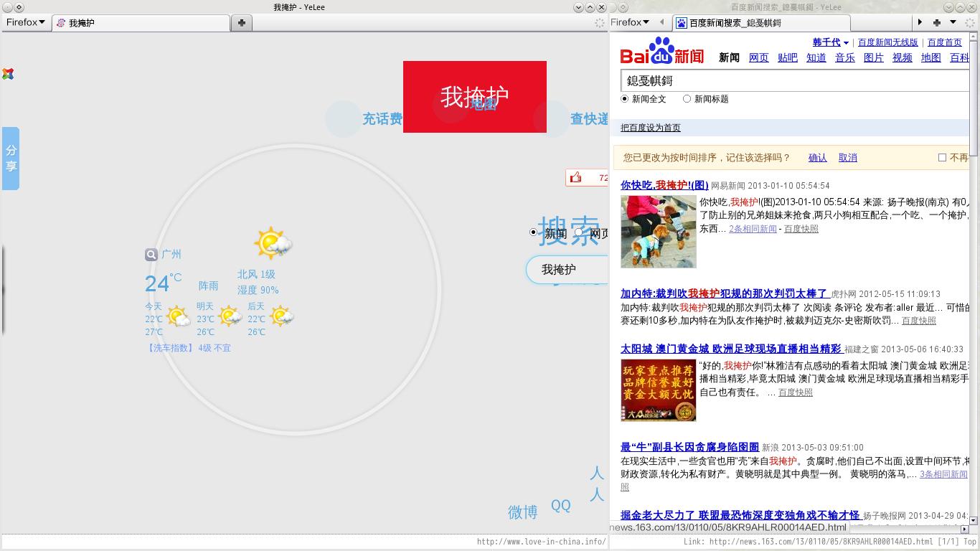Image resolution: width=980 pixels, height=551 pixels.
Task: Select the 我掩护 tab in left window
Action: click(x=141, y=23)
